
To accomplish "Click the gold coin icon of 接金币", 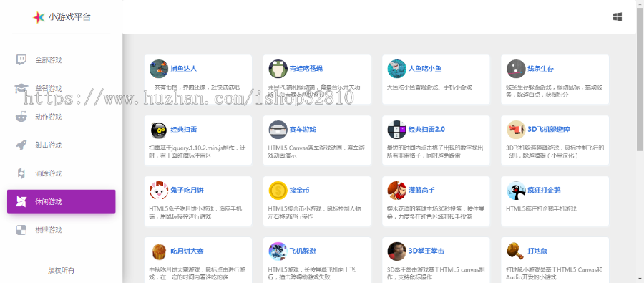I will coord(278,191).
